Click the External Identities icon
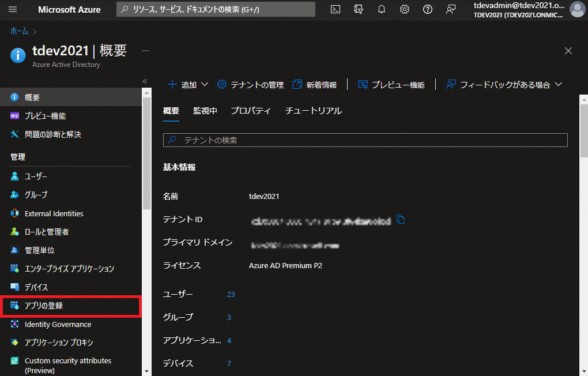This screenshot has height=376, width=588. [14, 213]
